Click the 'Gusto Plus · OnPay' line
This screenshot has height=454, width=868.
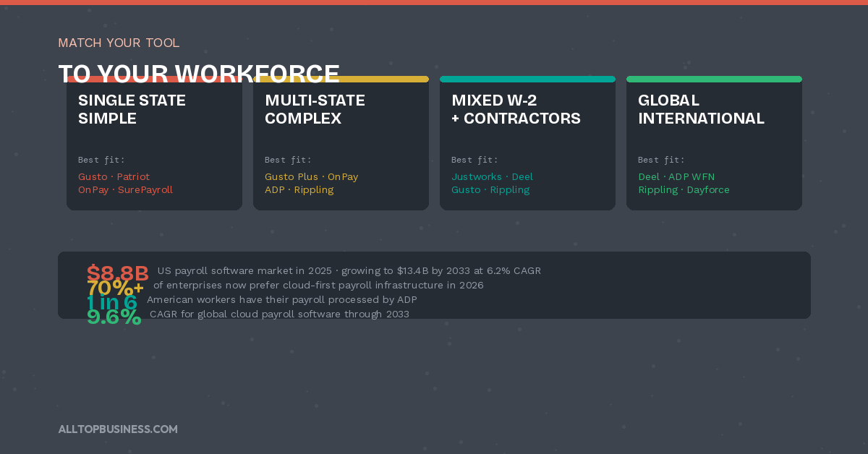[311, 176]
